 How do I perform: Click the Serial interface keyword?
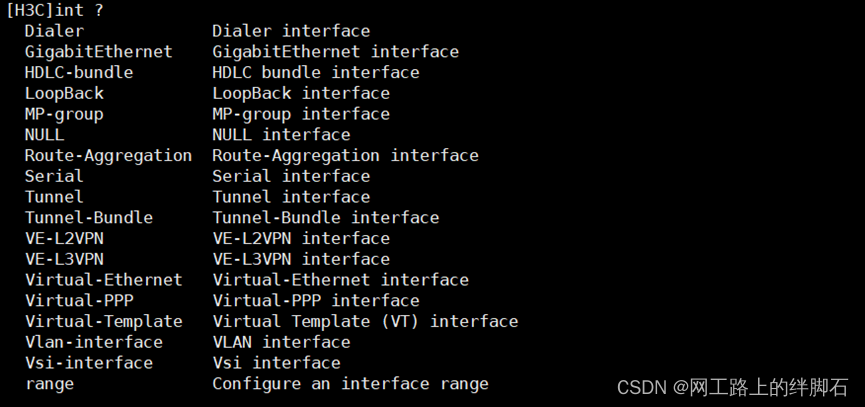tap(54, 176)
